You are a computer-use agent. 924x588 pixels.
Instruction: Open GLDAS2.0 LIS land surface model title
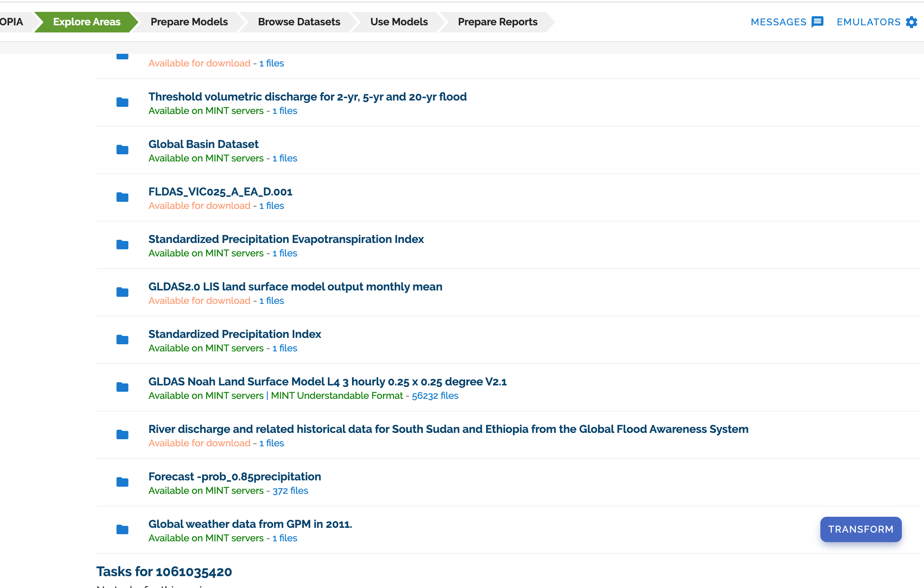[295, 286]
